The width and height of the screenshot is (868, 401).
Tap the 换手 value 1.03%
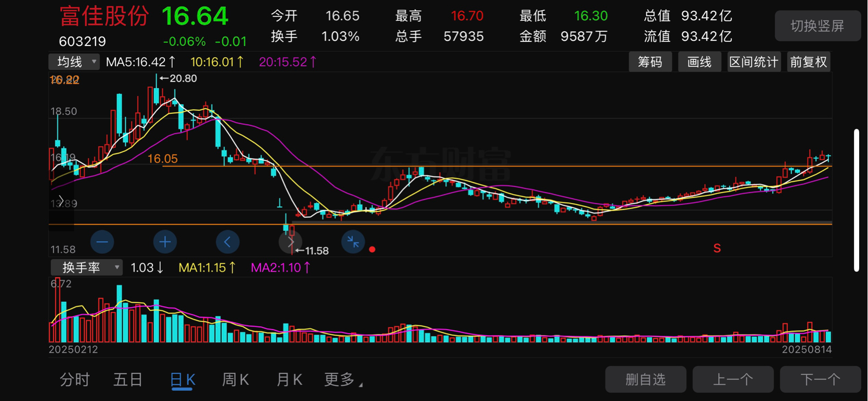click(340, 37)
